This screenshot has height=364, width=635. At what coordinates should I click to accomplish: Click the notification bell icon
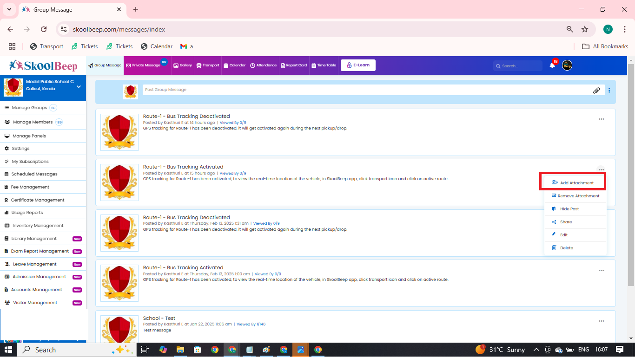pos(552,65)
